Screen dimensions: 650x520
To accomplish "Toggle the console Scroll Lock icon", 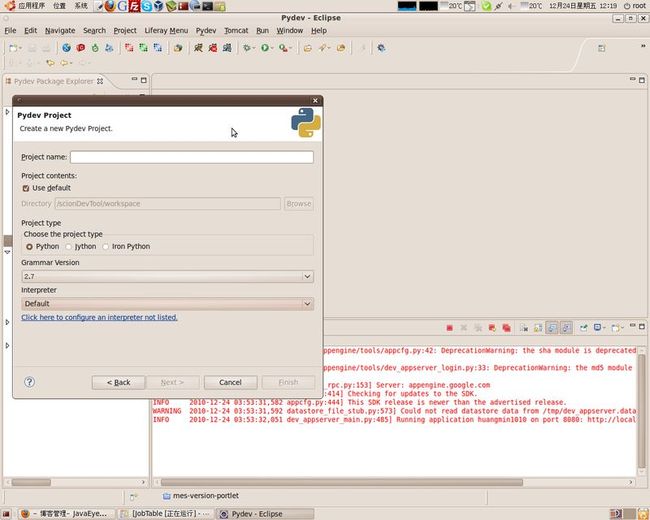I will point(538,328).
